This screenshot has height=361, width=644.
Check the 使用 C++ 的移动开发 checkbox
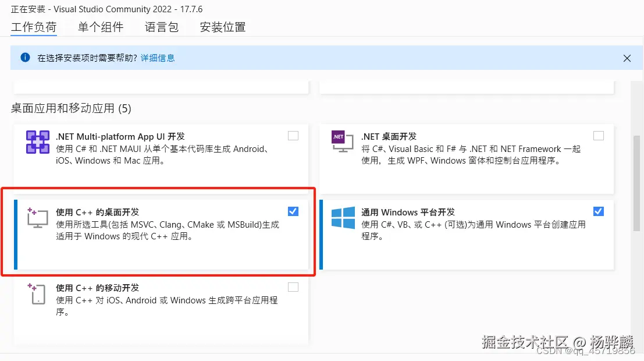(293, 287)
